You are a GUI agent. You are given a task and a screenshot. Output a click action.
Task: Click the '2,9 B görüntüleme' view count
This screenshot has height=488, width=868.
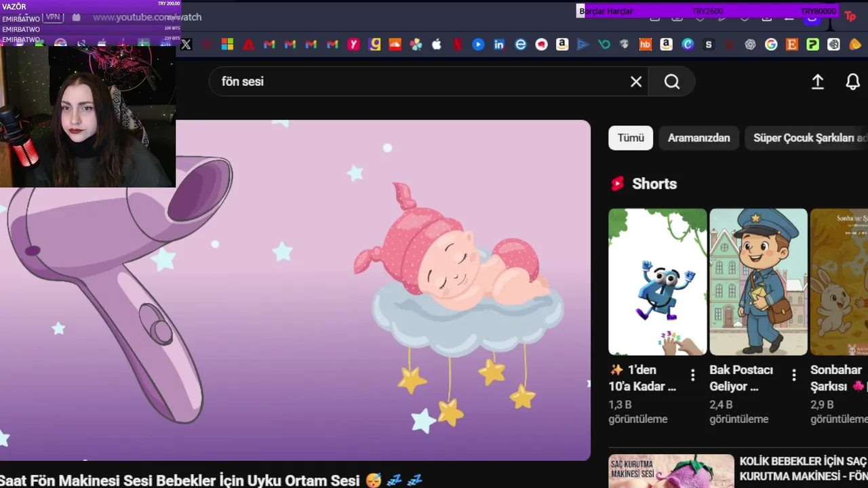(x=839, y=412)
